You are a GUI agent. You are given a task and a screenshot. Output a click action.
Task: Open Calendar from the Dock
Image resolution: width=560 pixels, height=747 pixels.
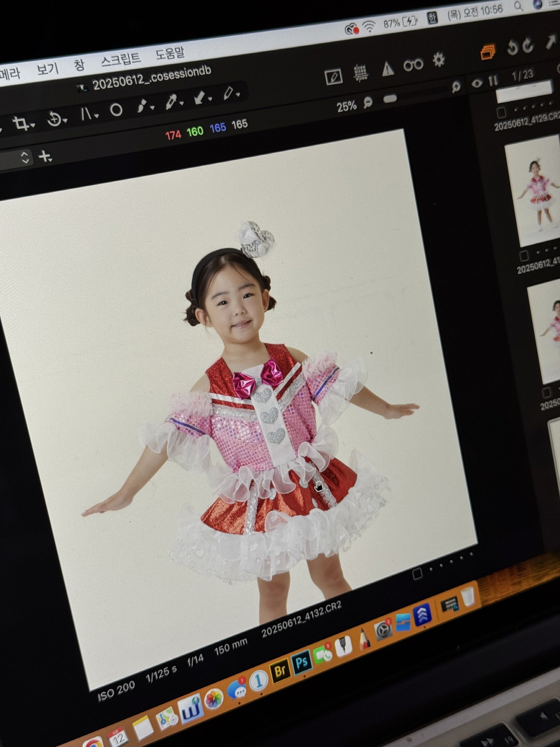coord(118,736)
